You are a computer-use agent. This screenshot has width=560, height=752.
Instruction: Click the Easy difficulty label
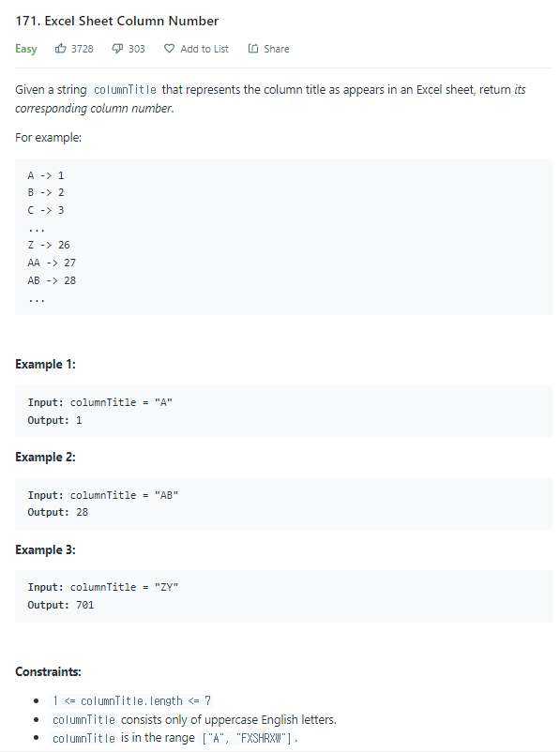point(25,49)
